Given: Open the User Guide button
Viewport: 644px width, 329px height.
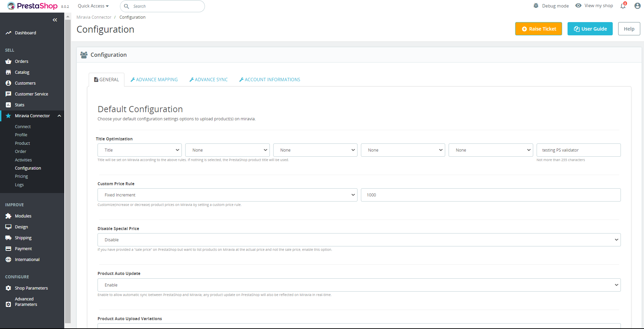Looking at the screenshot, I should click(x=590, y=29).
